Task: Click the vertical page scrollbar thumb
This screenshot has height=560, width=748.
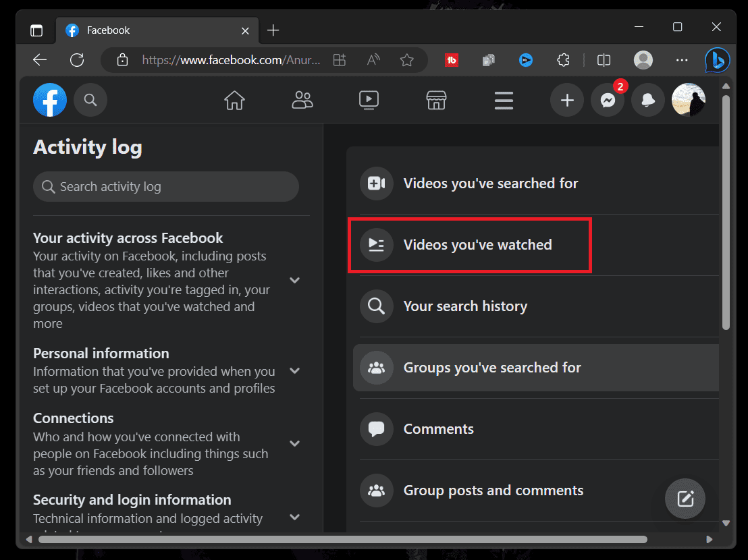Action: pos(726,213)
